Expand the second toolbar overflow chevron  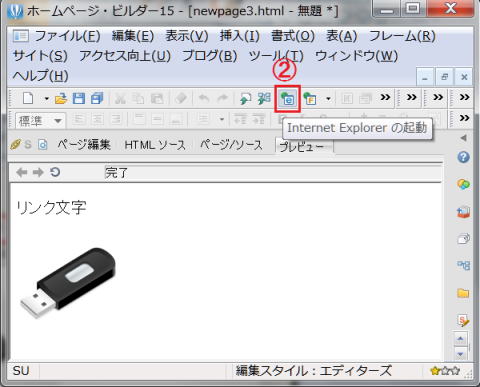412,97
